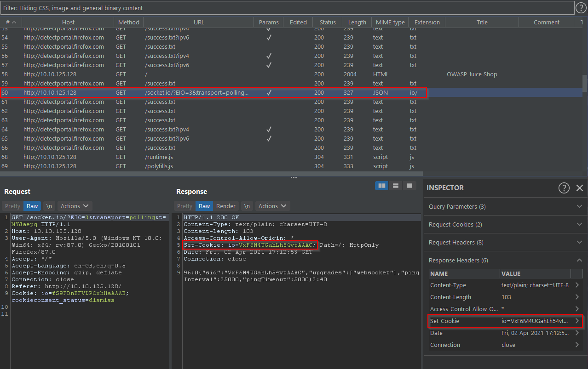588x369 pixels.
Task: Open the Actions dropdown in the Request panel
Action: pos(74,206)
